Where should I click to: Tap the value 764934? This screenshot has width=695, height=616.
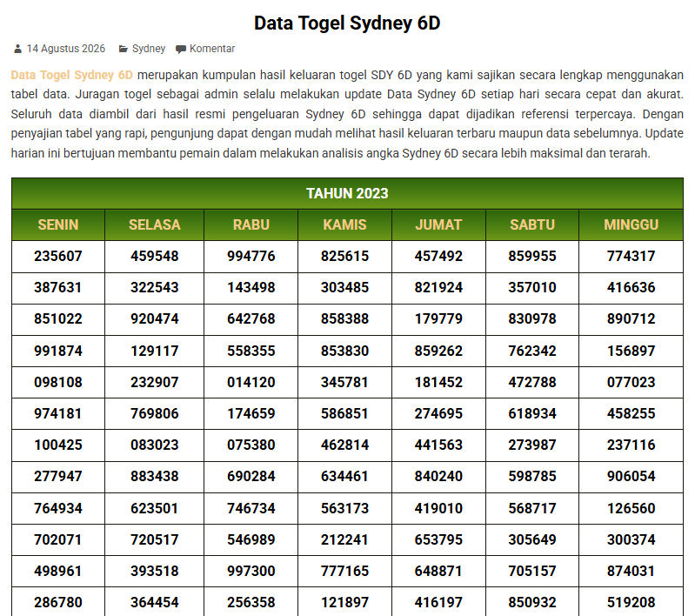coord(58,509)
